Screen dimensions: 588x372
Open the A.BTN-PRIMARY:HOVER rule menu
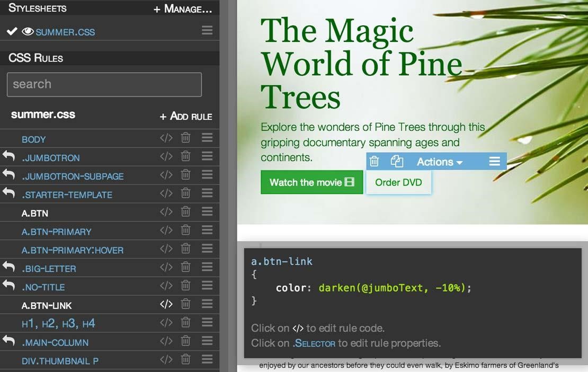[x=206, y=249]
